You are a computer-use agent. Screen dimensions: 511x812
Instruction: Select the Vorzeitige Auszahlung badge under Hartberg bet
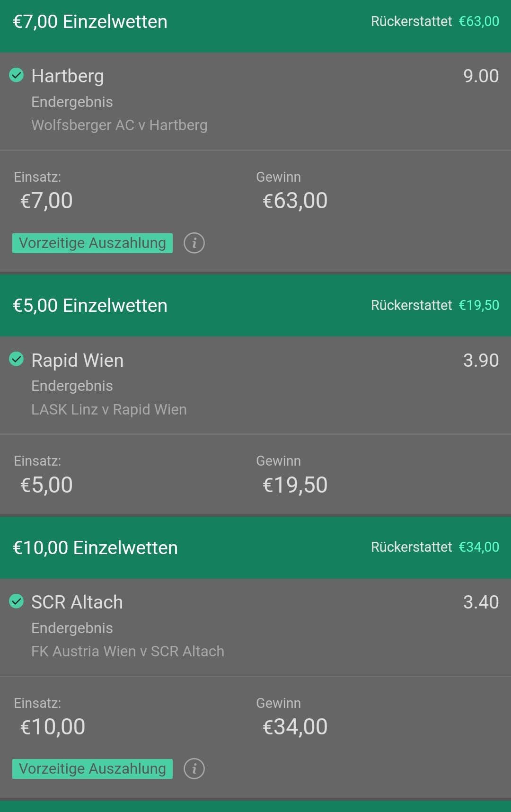[x=92, y=243]
